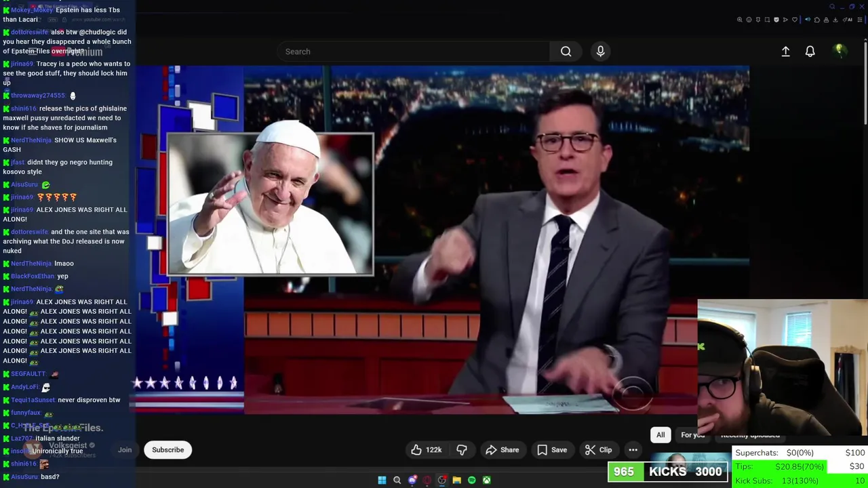Image resolution: width=868 pixels, height=488 pixels.
Task: Click chat username 'AndyLoFi'
Action: (x=24, y=387)
